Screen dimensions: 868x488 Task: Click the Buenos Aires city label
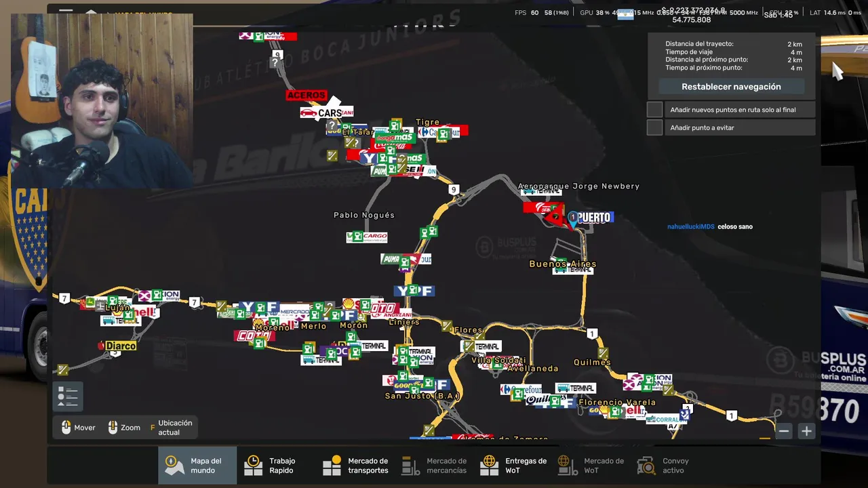click(563, 264)
